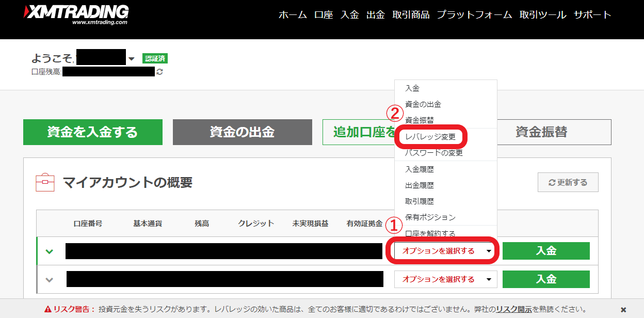This screenshot has height=318, width=644.
Task: Open second account's オプションを選択する dropdown
Action: 445,279
